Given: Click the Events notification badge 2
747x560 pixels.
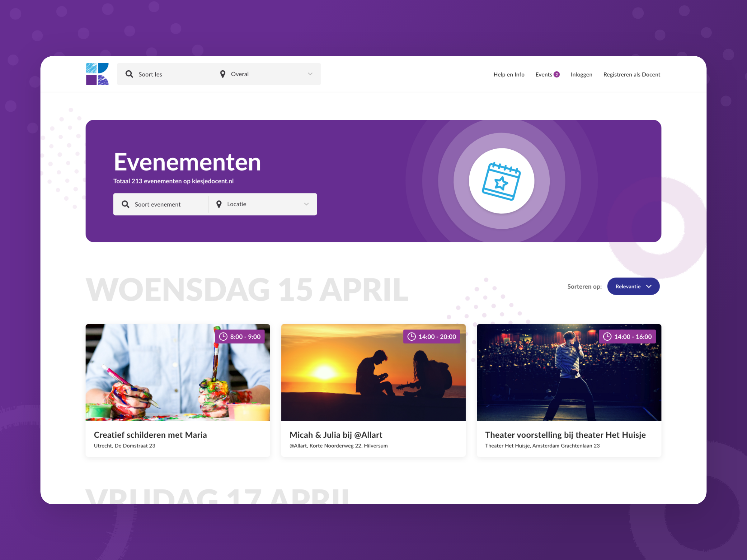Looking at the screenshot, I should point(557,74).
